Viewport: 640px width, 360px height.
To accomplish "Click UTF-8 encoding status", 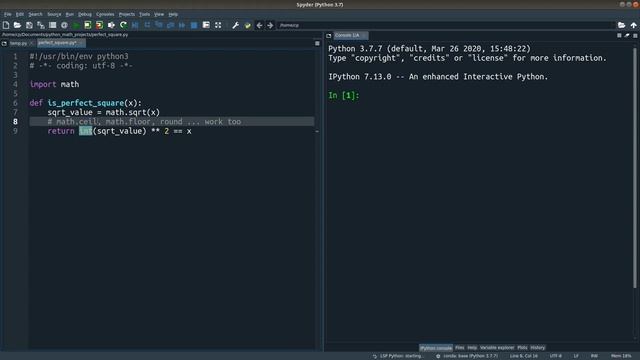I will coord(556,356).
